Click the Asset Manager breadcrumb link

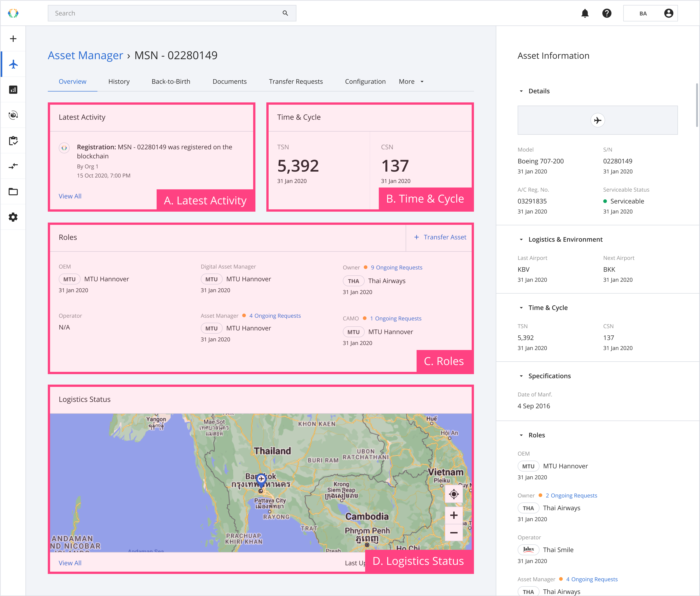[x=85, y=55]
